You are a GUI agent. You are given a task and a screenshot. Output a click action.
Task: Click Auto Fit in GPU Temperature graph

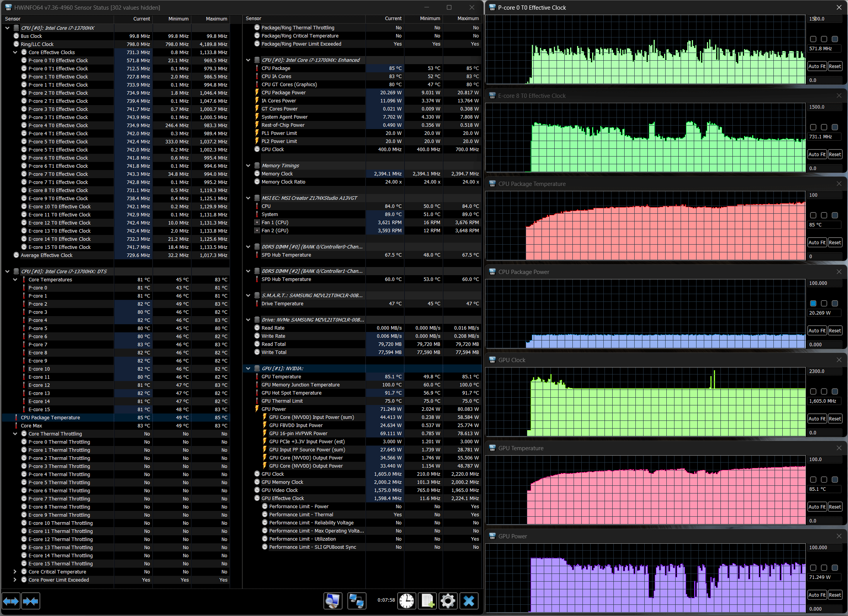[817, 507]
